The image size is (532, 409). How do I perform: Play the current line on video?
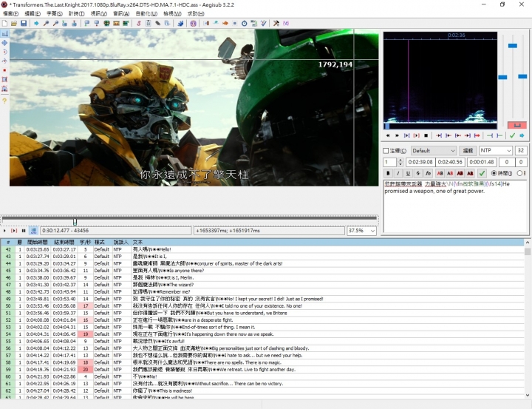click(14, 231)
